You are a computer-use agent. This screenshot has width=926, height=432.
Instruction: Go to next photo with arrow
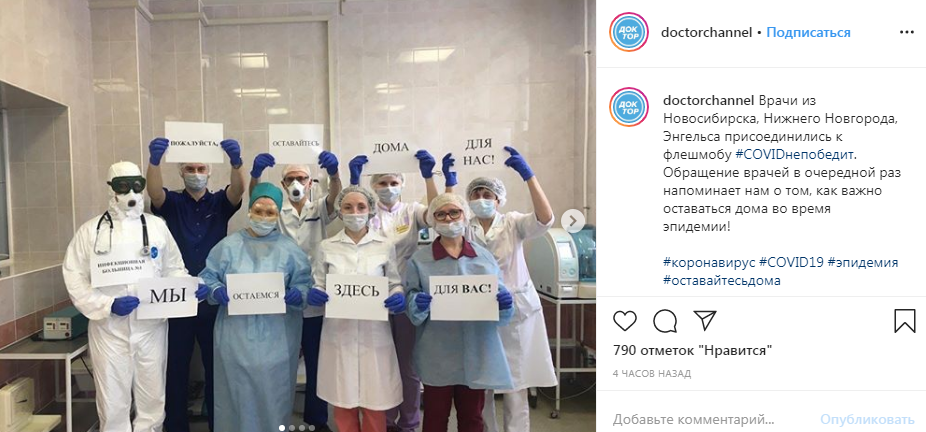[x=572, y=221]
